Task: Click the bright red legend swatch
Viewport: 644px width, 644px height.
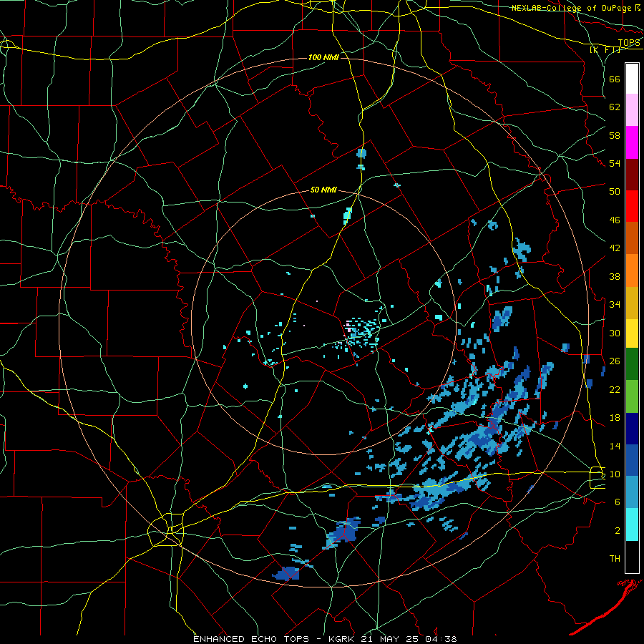Action: (632, 206)
